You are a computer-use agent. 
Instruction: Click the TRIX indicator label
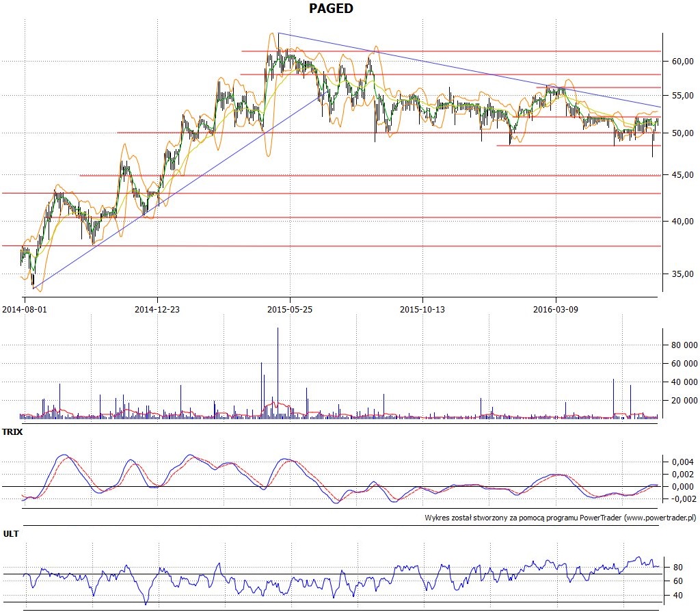12,432
